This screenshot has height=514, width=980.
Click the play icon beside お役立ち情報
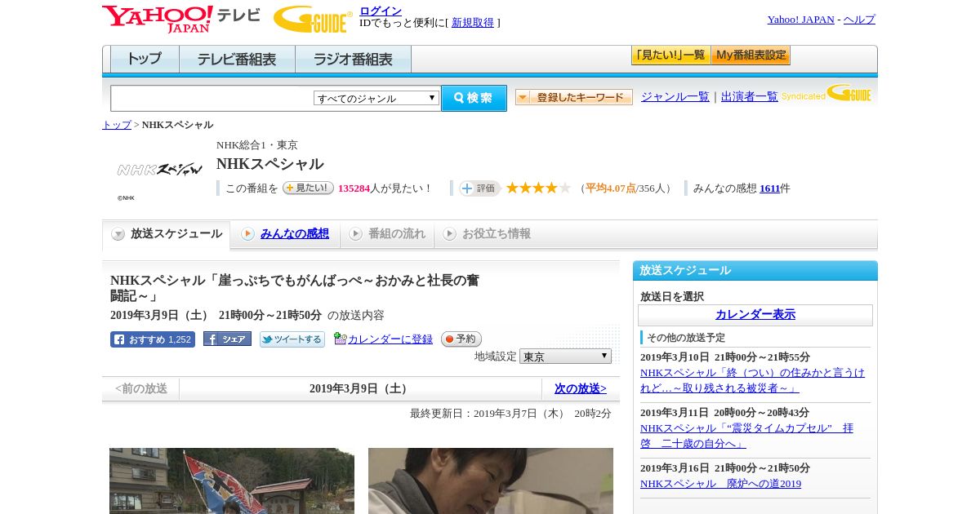click(x=449, y=234)
